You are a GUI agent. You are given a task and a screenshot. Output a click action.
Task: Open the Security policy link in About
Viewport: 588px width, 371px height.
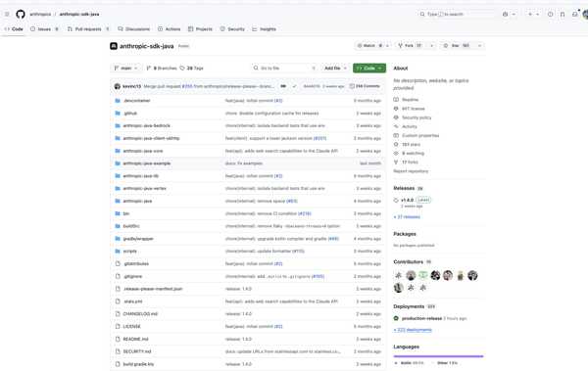coord(416,117)
